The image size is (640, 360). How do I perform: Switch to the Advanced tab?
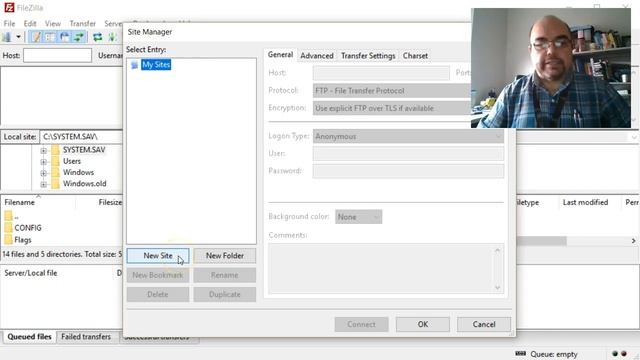(x=317, y=56)
